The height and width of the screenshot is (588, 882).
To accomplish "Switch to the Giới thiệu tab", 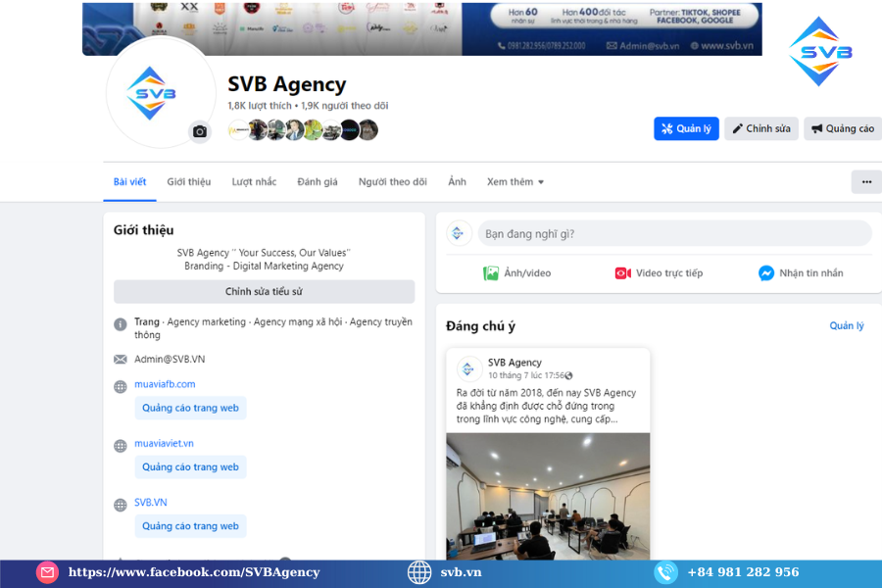I will tap(189, 181).
